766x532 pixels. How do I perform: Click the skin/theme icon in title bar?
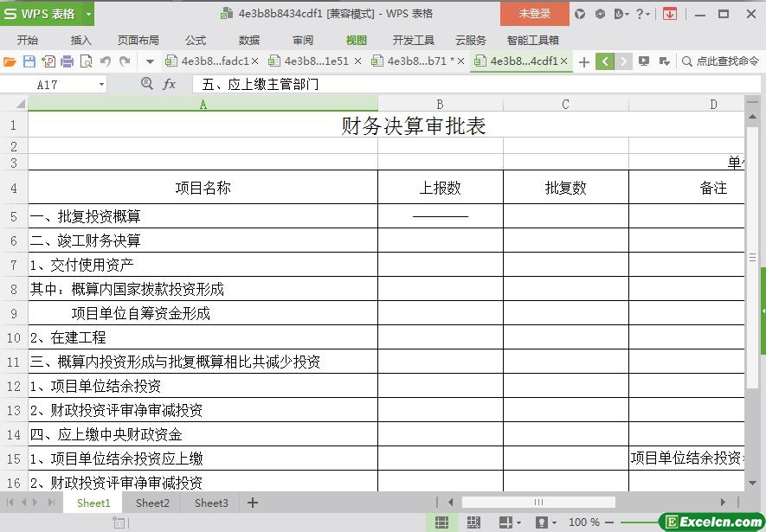coord(580,14)
